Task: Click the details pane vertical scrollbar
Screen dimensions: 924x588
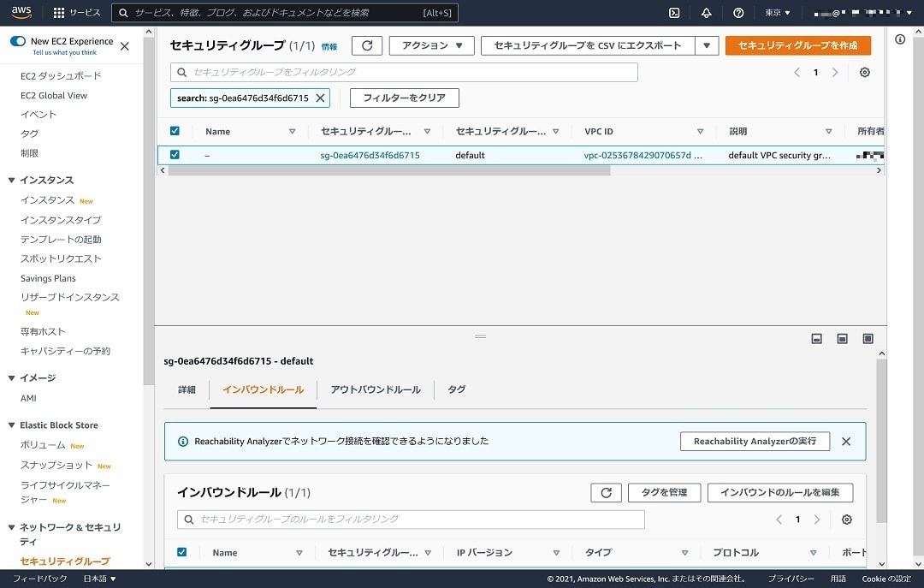Action: pyautogui.click(x=881, y=439)
